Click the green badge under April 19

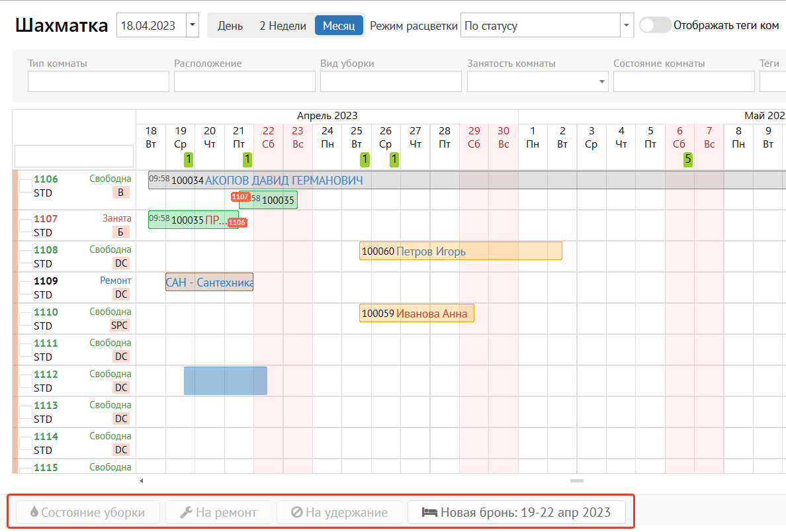pos(189,159)
